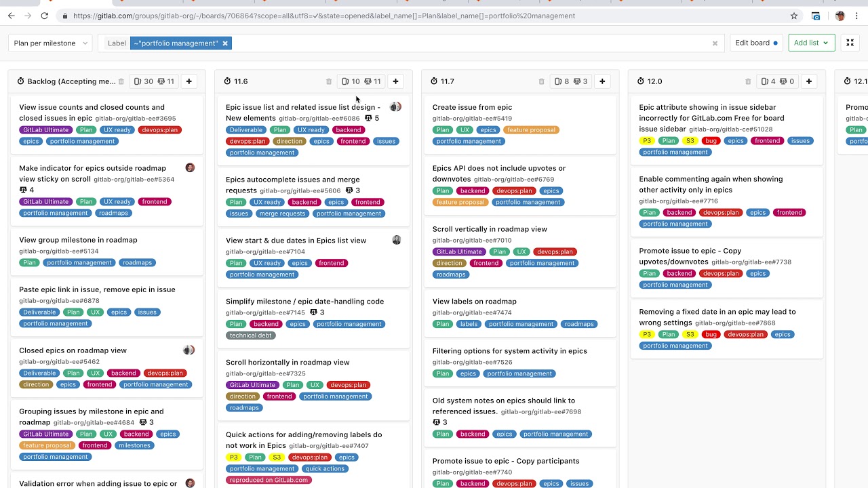868x488 pixels.
Task: Click the milestone clock icon beside 11.6
Action: pos(227,81)
